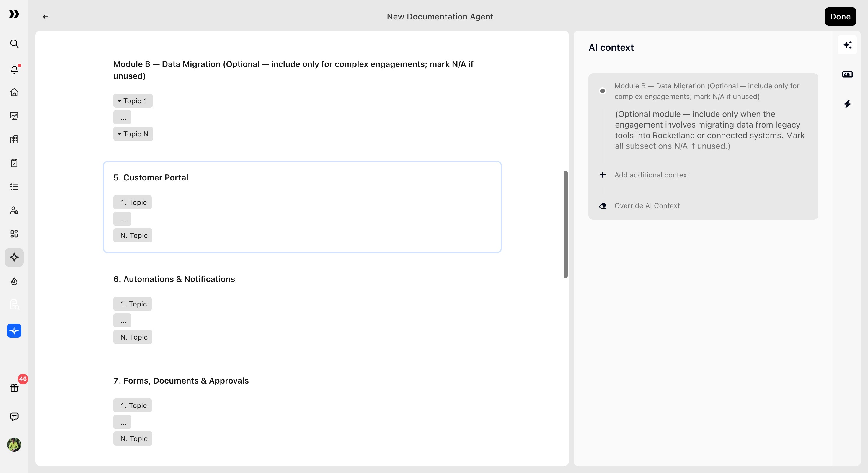Click '1. Topic' under Forms, Documents & Approvals
Image resolution: width=868 pixels, height=473 pixels.
[133, 406]
